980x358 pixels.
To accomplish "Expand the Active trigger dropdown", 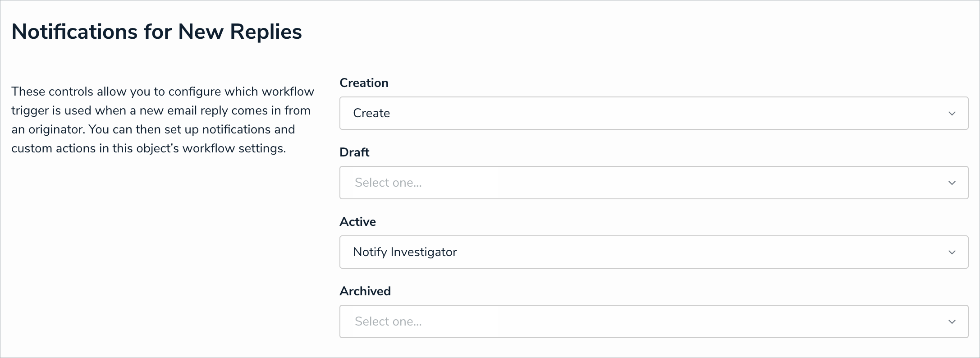I will [x=653, y=252].
